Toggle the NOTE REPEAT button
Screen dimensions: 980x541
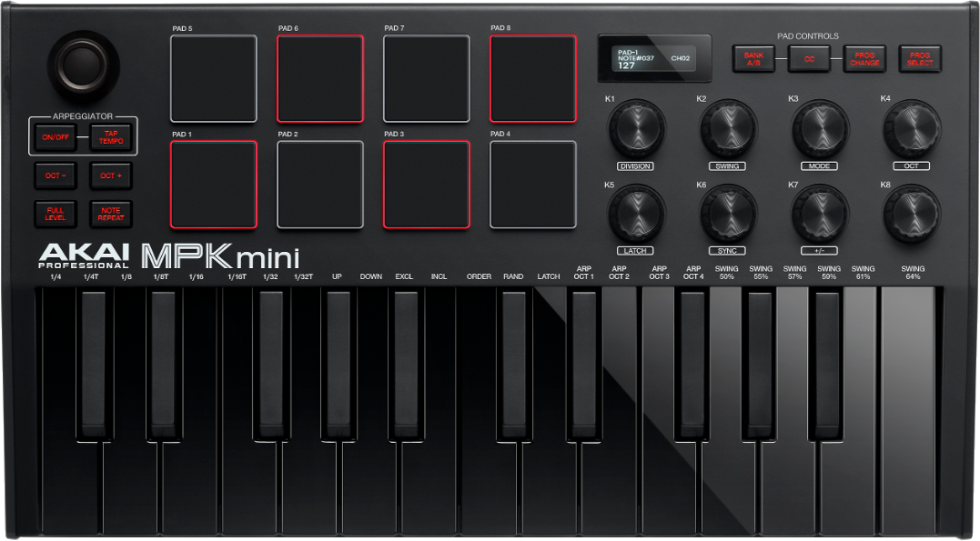[111, 214]
